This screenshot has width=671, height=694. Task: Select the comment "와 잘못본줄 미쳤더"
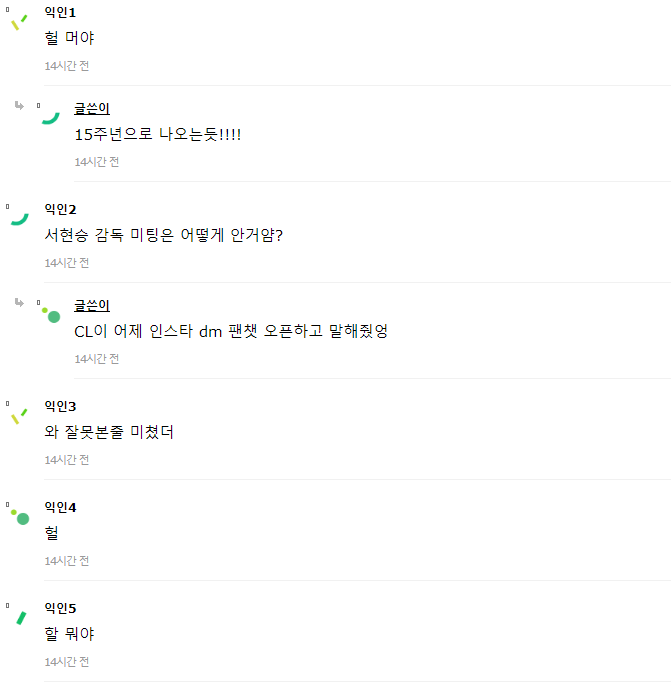pyautogui.click(x=110, y=432)
